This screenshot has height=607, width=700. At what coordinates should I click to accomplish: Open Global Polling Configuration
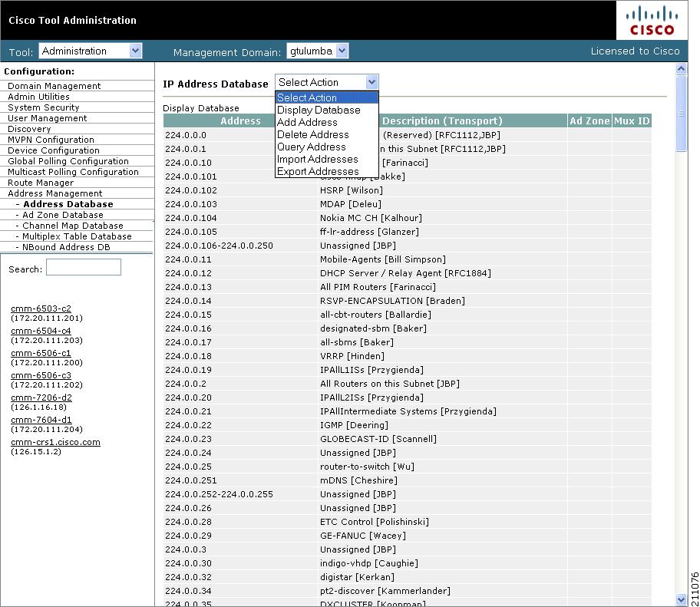point(68,161)
